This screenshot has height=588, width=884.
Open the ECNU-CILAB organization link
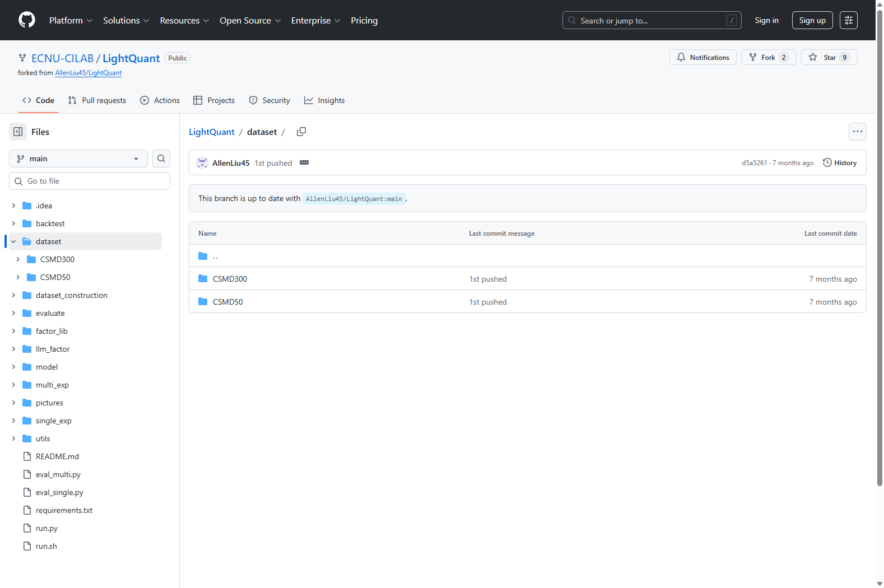click(x=63, y=58)
